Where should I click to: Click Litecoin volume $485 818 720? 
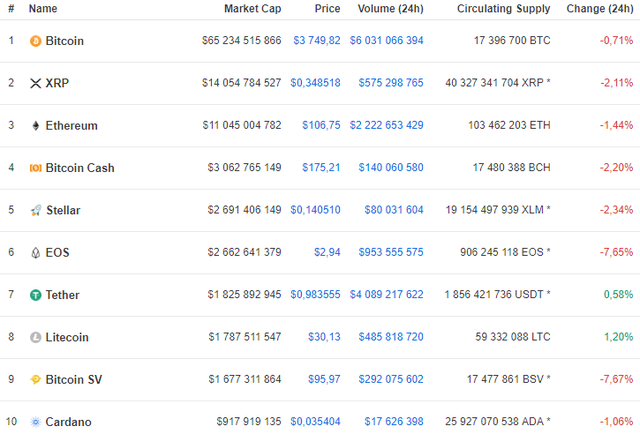[x=391, y=337]
